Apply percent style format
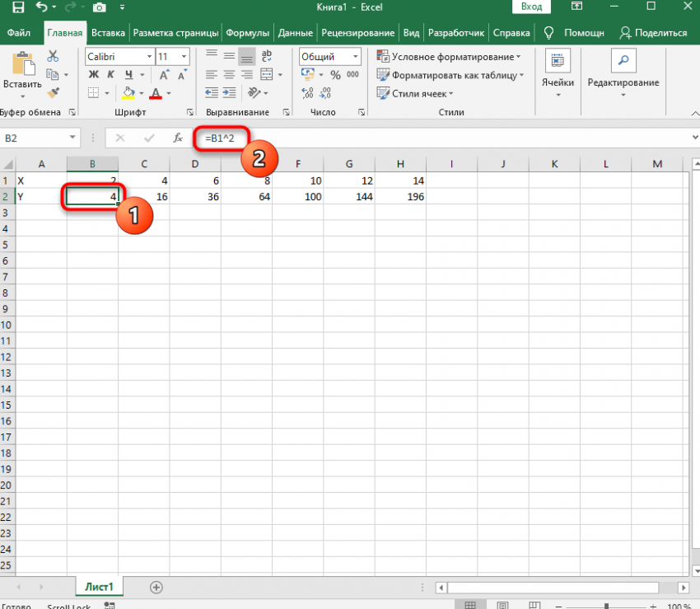This screenshot has width=700, height=609. coord(335,74)
